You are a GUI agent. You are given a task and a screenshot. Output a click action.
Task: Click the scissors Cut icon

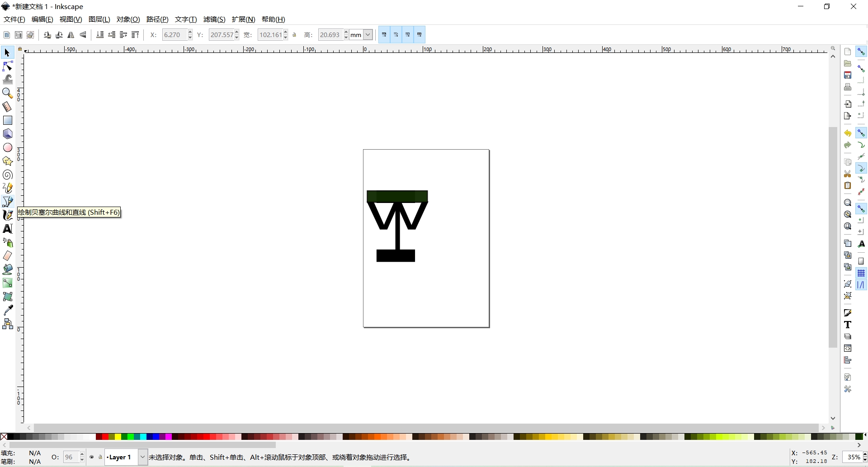coord(848,174)
